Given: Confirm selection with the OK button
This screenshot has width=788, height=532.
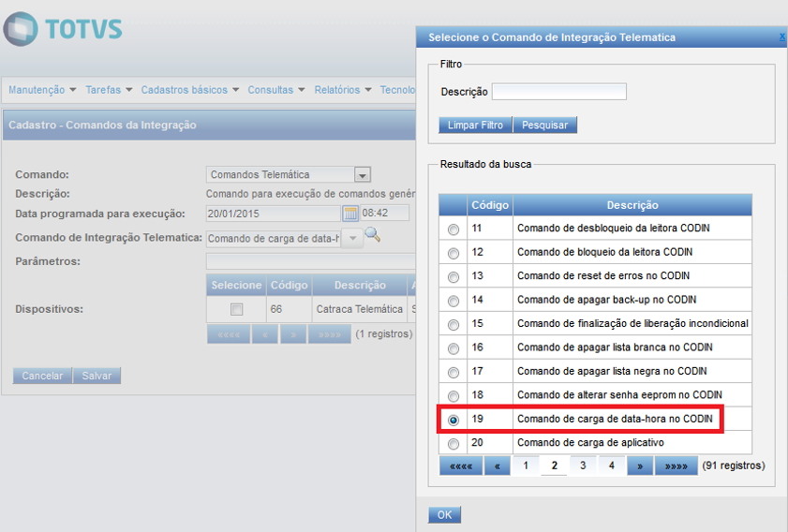Looking at the screenshot, I should click(x=444, y=515).
